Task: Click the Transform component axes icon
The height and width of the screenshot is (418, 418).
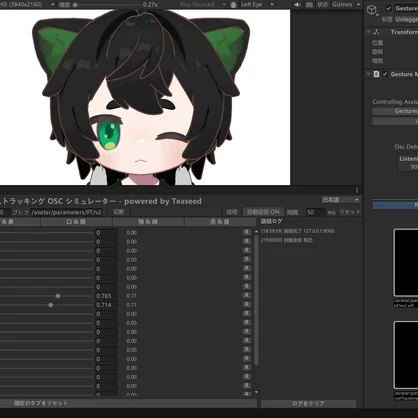Action: (x=377, y=32)
